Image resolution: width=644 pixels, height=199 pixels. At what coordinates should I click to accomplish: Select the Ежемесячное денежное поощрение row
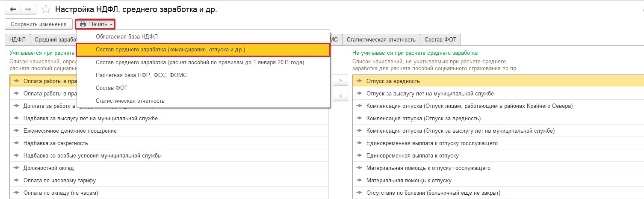click(168, 131)
